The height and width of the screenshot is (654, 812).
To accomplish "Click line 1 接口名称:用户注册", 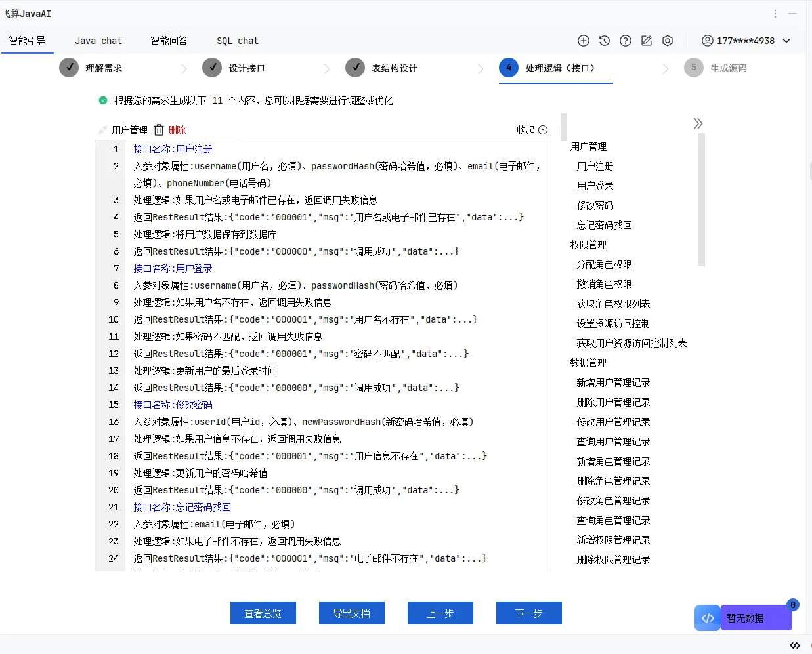I will 173,149.
